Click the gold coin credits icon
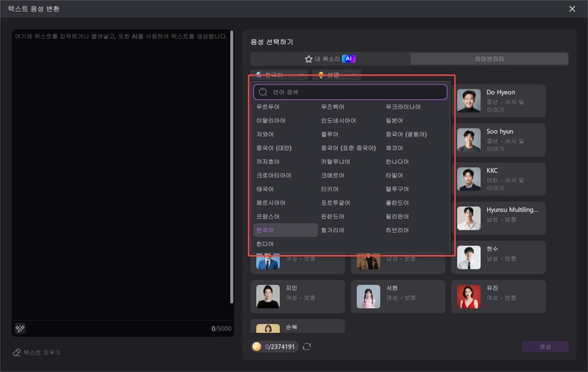Viewport: 588px width, 372px height. (x=257, y=346)
